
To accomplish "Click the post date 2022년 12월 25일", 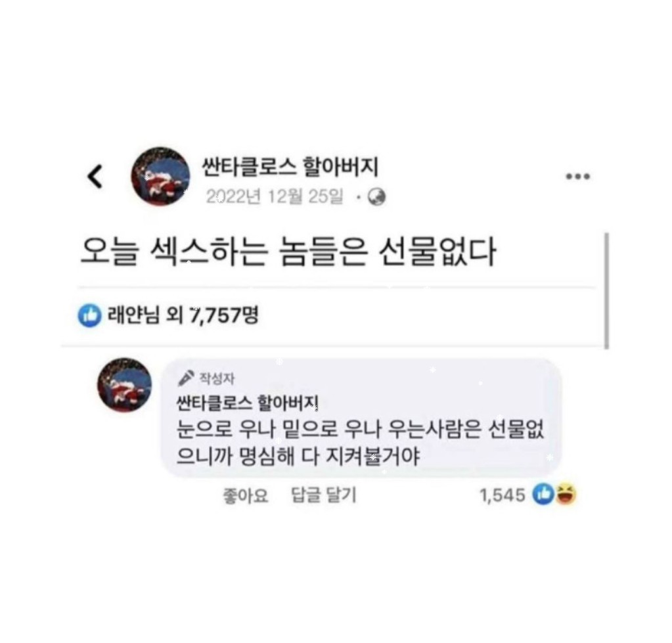I will click(275, 197).
